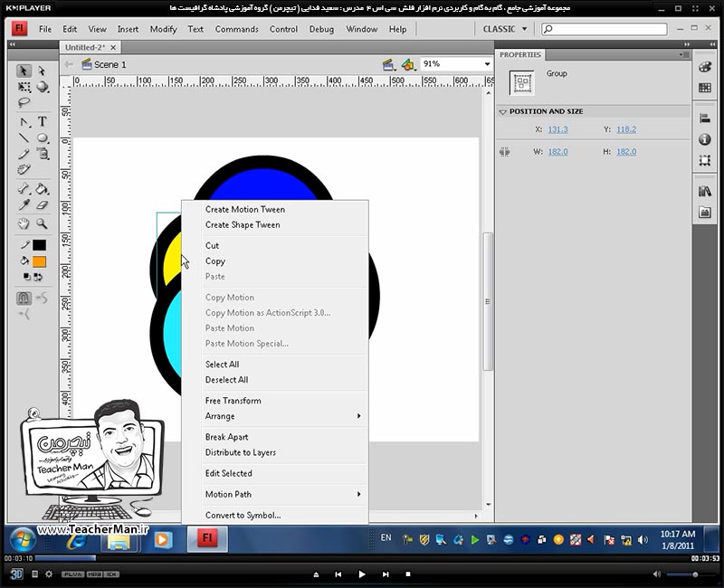This screenshot has height=588, width=724.
Task: Open the Modify menu
Action: (163, 29)
